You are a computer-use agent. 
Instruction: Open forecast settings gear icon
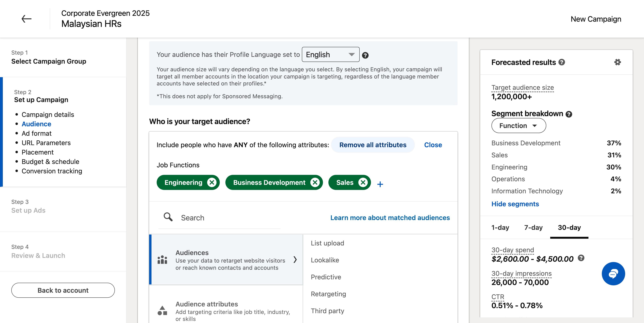point(617,62)
